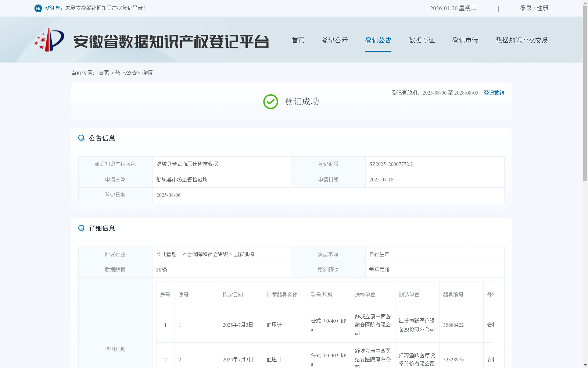Click the blue Hi greeting icon

(38, 8)
